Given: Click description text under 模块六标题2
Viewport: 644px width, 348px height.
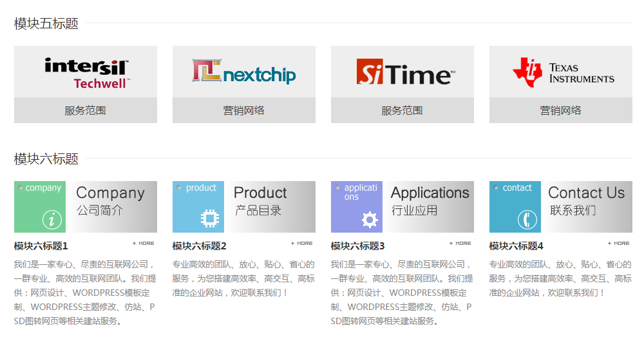Looking at the screenshot, I should (x=244, y=278).
